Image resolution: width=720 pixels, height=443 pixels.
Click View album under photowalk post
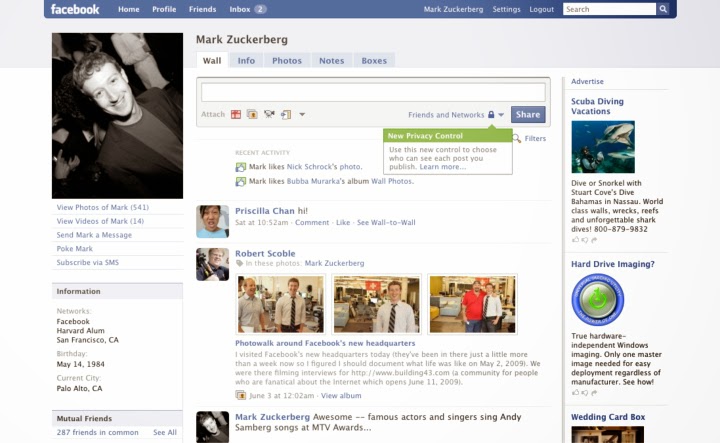(341, 395)
